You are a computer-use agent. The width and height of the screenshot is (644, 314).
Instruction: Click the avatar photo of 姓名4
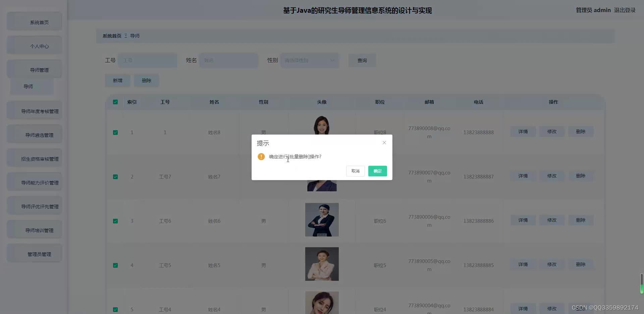point(322,303)
